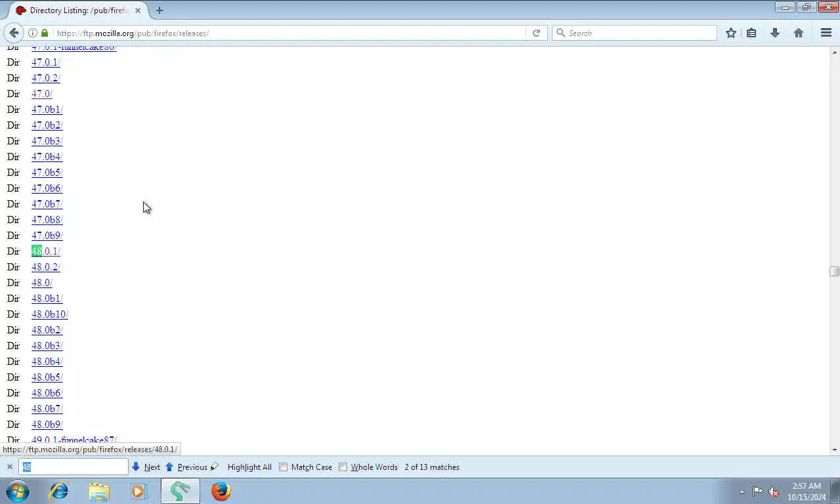Click the taskbar clock 2:57 AM
The height and width of the screenshot is (504, 840).
tap(807, 486)
